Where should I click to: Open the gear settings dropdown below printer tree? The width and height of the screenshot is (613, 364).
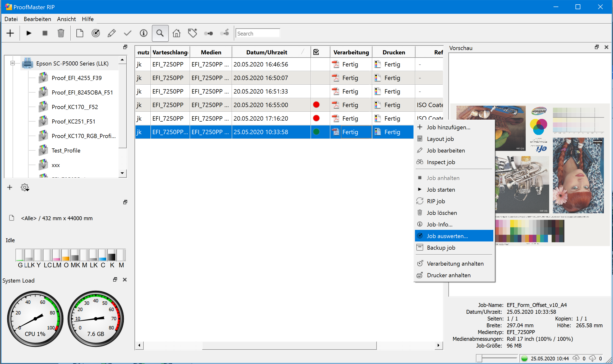click(x=25, y=188)
